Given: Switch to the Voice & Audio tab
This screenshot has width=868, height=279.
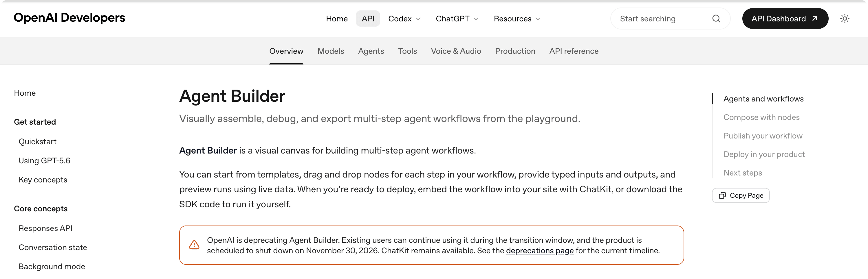Looking at the screenshot, I should (455, 51).
